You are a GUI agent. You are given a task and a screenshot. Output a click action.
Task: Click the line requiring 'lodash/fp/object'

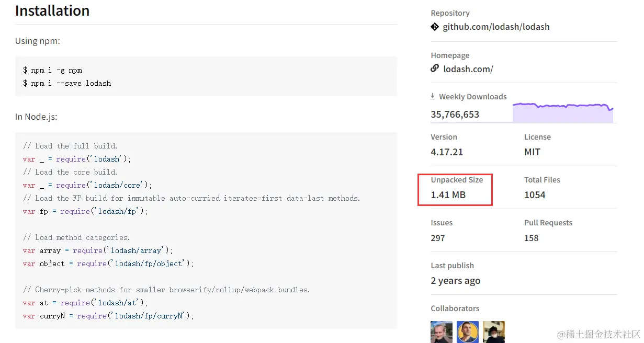click(108, 264)
